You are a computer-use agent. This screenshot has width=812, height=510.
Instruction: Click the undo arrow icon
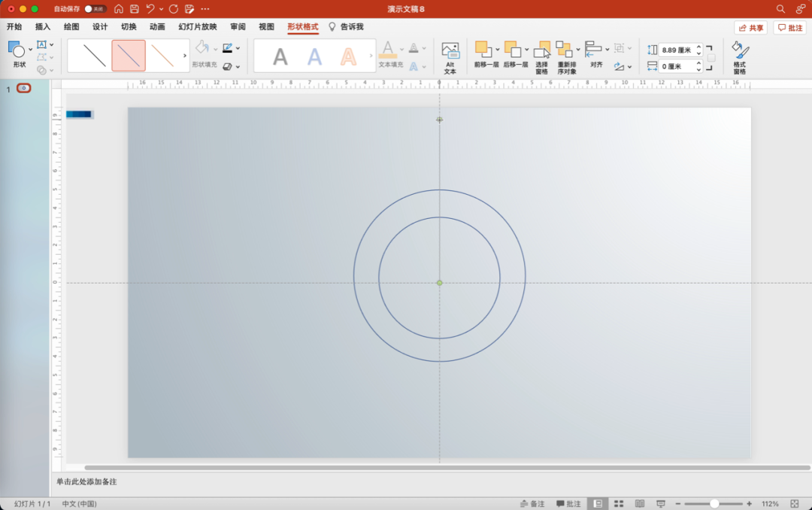[x=150, y=9]
